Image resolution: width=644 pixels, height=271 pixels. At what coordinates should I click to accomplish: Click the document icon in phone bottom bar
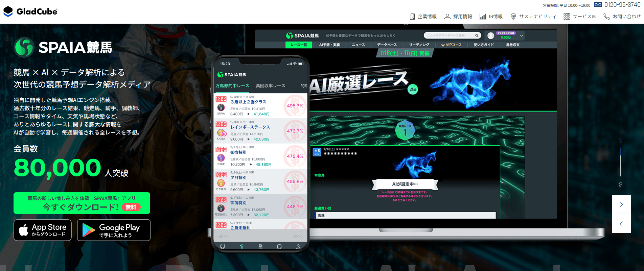(x=260, y=246)
